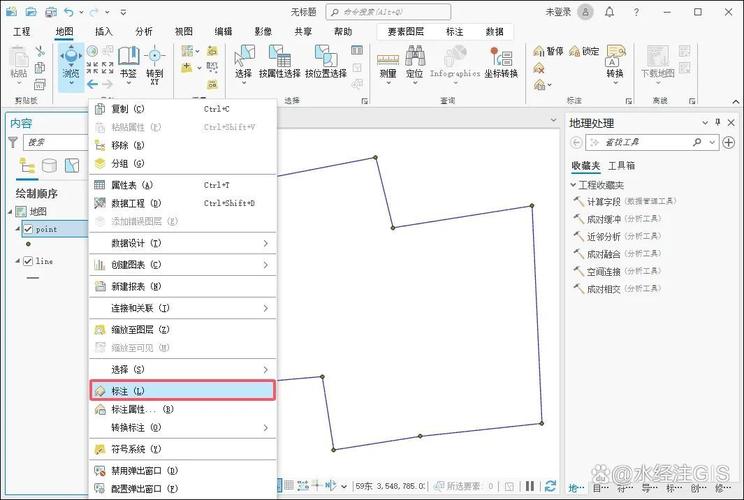
Task: Click the view unplaced labels icon
Action: point(539,69)
